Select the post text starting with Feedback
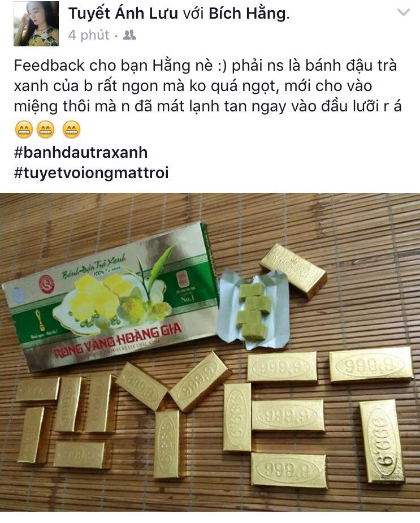Screen dimensions: 420x523 [207, 86]
